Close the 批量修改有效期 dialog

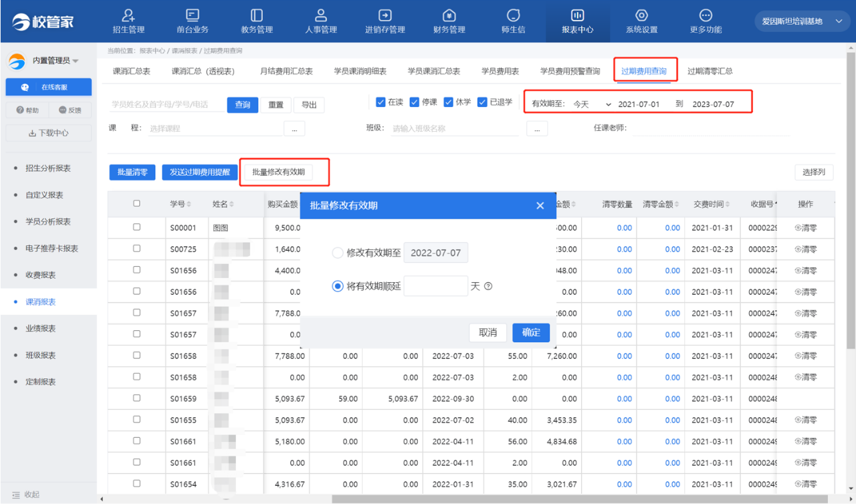click(540, 206)
